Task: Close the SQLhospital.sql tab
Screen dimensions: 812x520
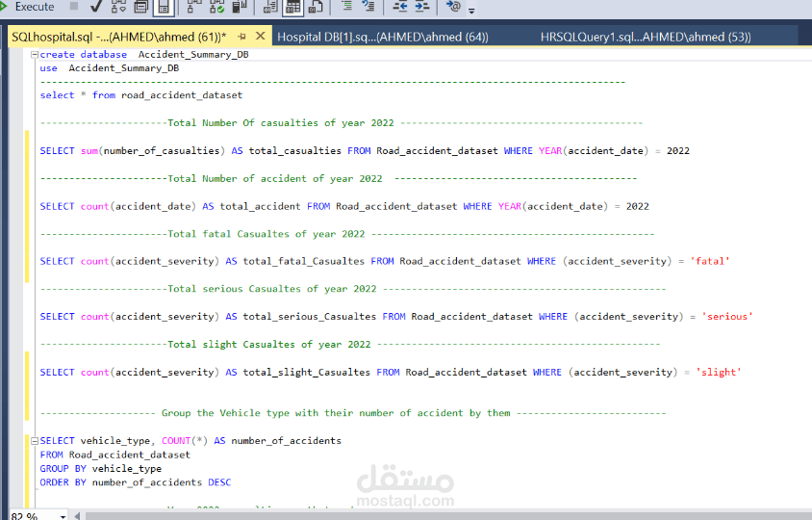Action: click(x=261, y=36)
